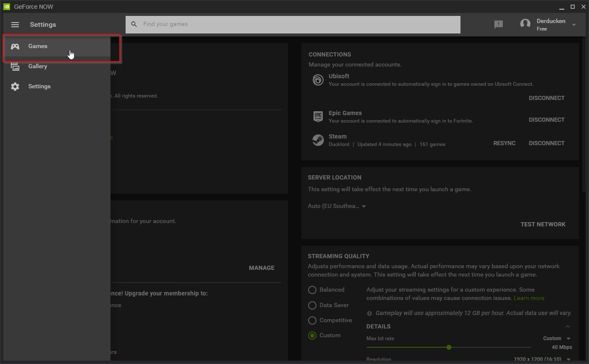Click the STREAMING QUALITY heading

click(339, 256)
